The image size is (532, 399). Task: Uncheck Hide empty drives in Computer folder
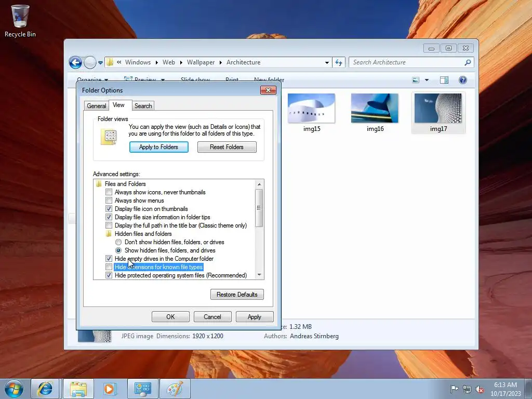tap(109, 259)
